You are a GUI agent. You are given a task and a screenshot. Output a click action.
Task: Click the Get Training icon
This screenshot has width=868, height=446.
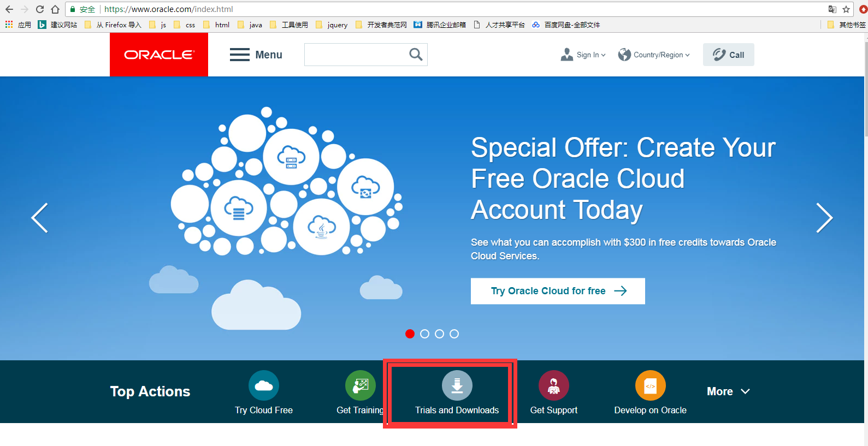(361, 385)
